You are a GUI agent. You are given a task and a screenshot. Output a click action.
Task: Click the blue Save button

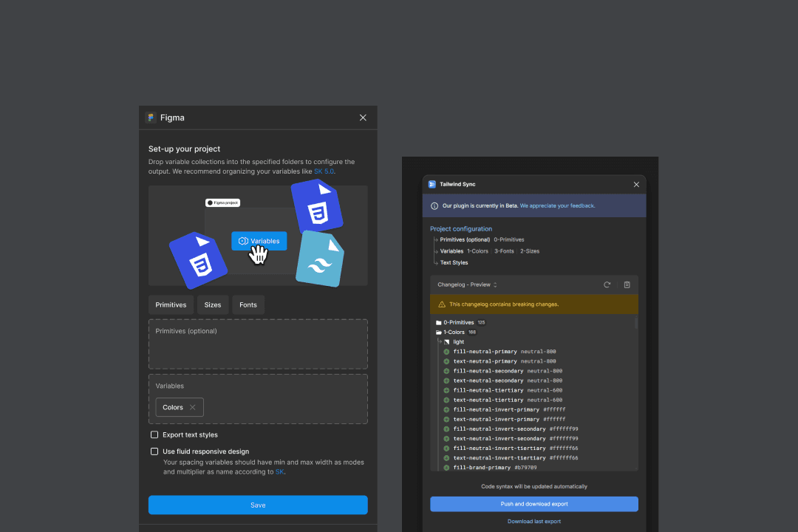258,505
